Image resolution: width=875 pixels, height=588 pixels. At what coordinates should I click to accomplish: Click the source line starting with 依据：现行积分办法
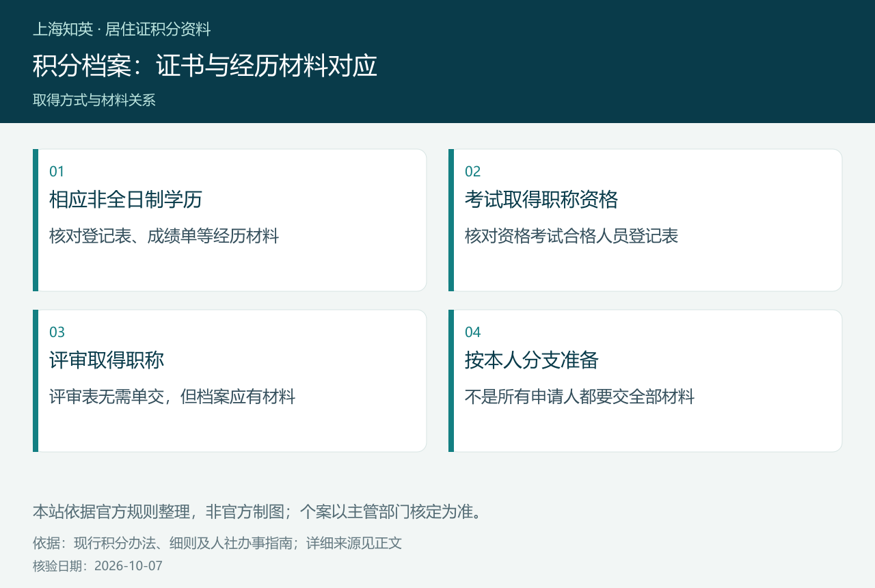217,544
